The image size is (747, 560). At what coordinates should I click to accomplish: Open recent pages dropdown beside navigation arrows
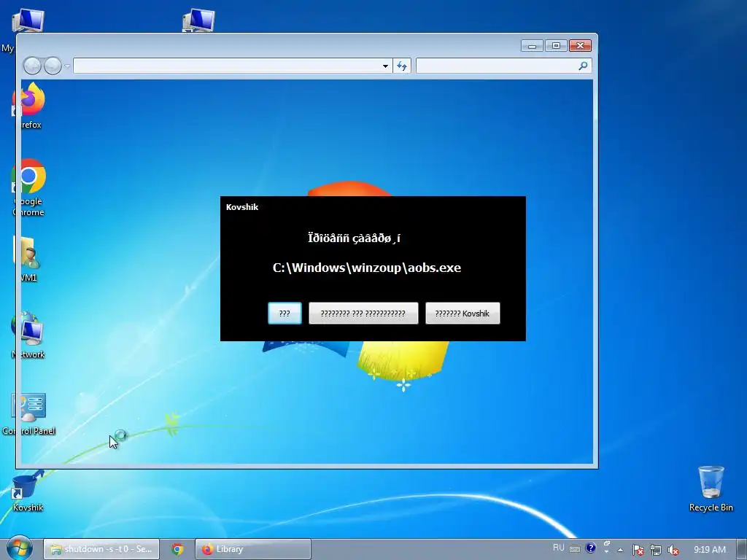(67, 66)
